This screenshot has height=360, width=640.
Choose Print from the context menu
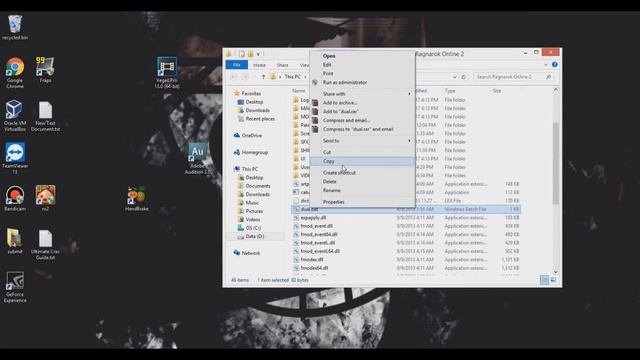(x=362, y=73)
